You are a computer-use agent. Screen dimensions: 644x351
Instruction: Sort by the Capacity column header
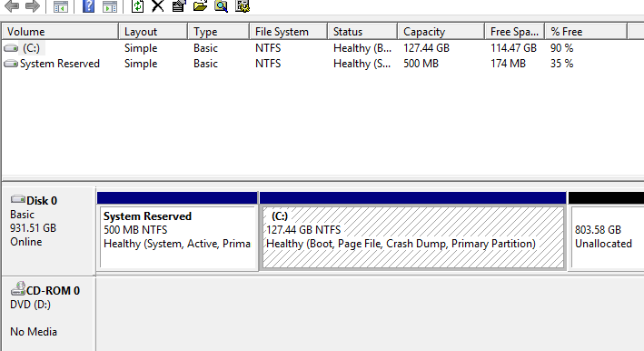(x=441, y=32)
